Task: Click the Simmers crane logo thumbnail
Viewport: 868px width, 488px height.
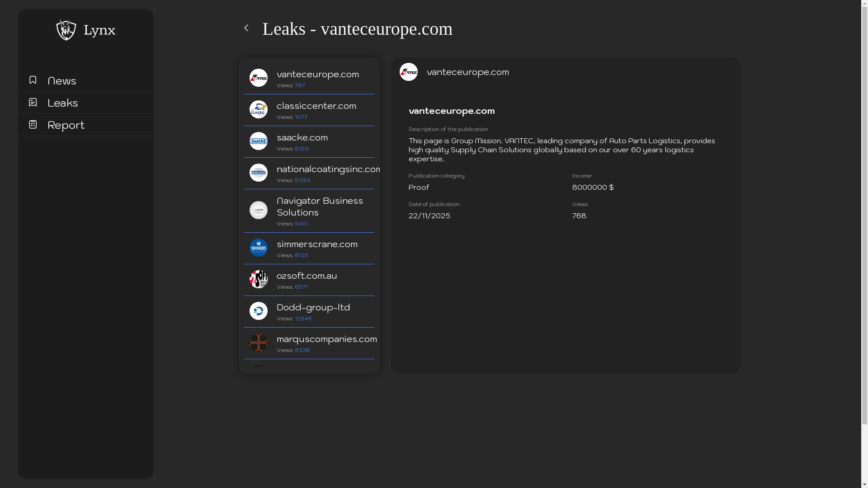Action: 258,248
